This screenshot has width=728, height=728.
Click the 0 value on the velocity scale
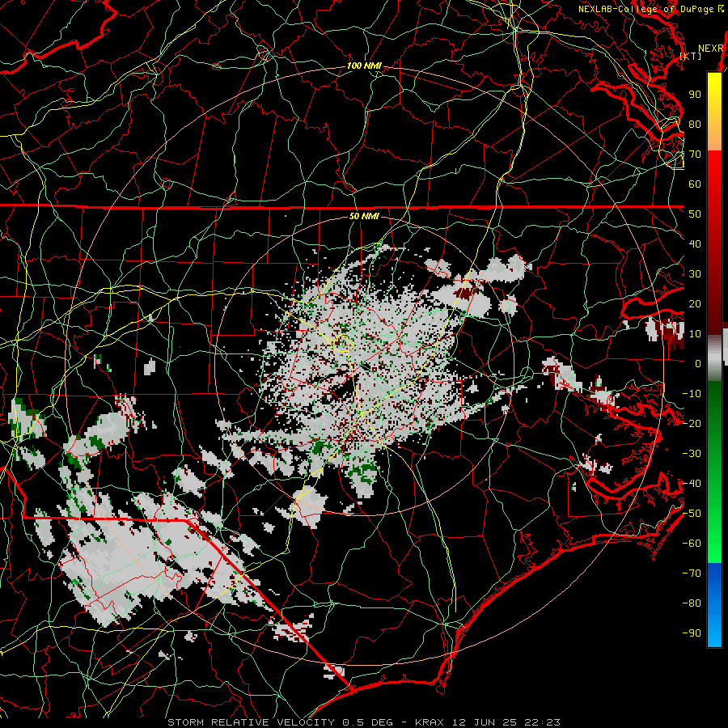tap(698, 364)
